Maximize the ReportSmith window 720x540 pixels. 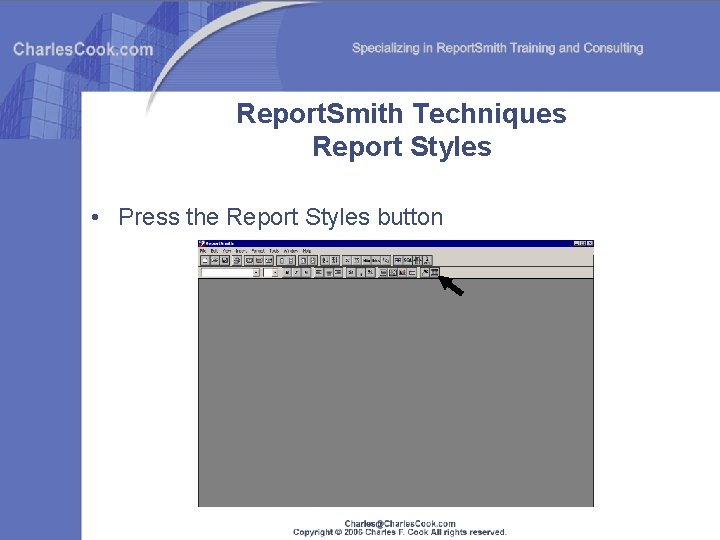[583, 243]
